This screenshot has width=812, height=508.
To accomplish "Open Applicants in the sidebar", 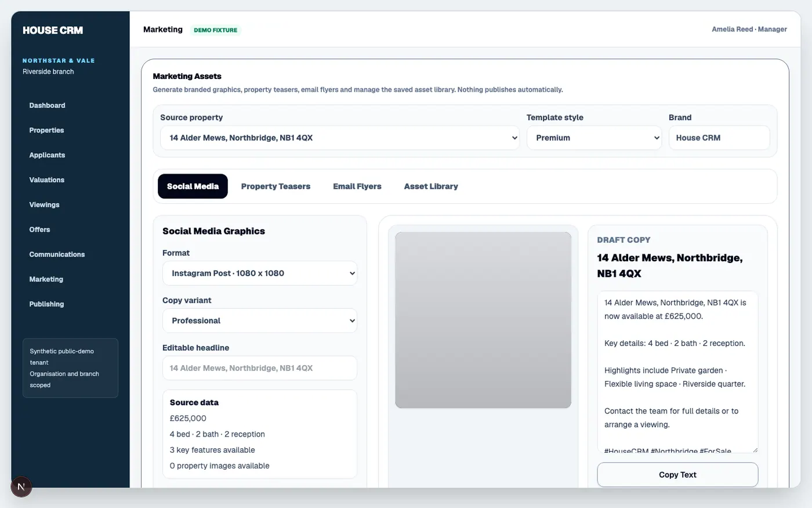I will 47,155.
